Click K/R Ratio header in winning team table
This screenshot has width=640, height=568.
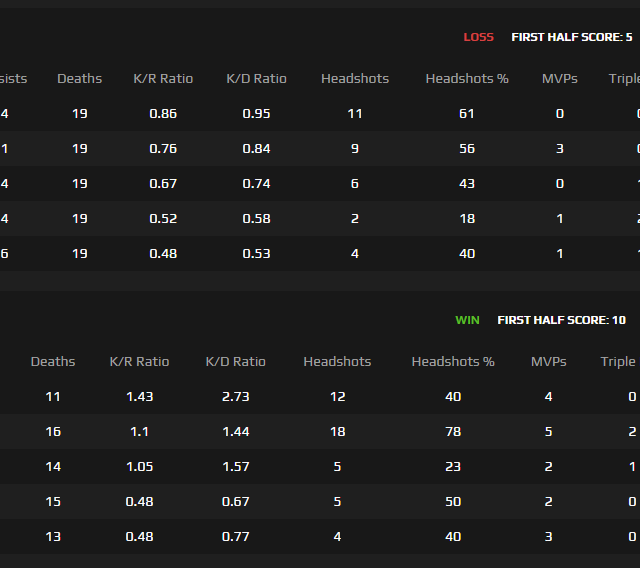(x=139, y=361)
